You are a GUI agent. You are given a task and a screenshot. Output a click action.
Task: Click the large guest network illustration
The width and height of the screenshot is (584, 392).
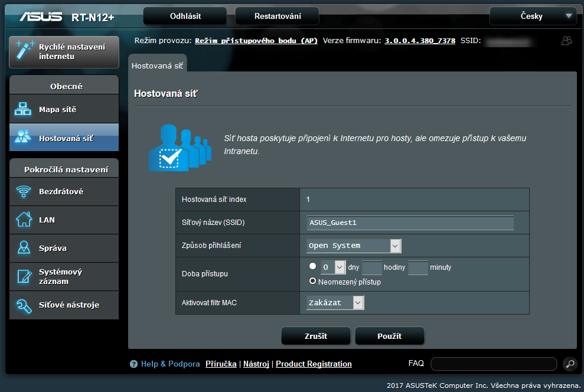click(180, 148)
